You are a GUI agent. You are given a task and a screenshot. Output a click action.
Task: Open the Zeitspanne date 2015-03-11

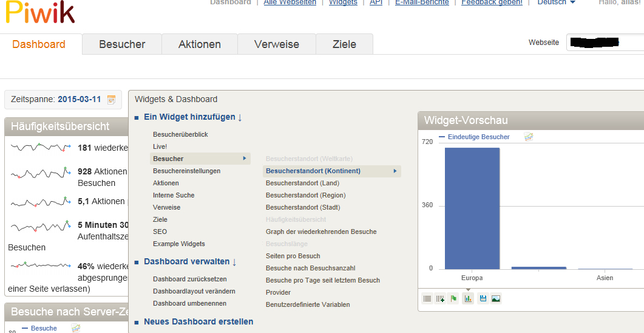pyautogui.click(x=80, y=100)
